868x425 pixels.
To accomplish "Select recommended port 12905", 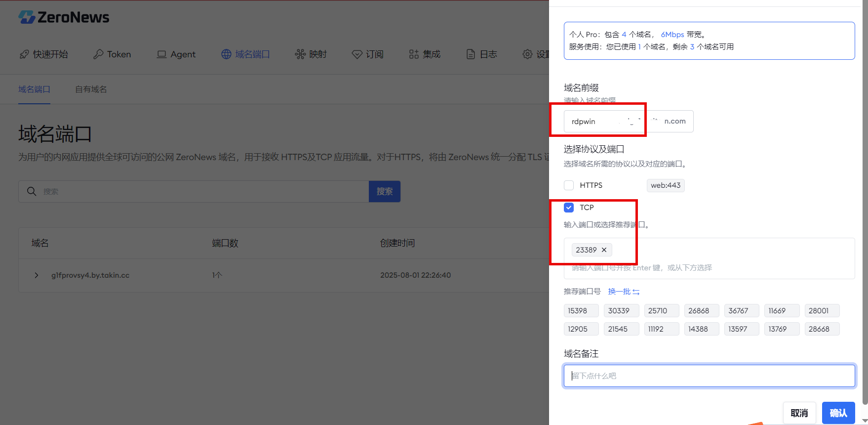I will click(x=581, y=329).
